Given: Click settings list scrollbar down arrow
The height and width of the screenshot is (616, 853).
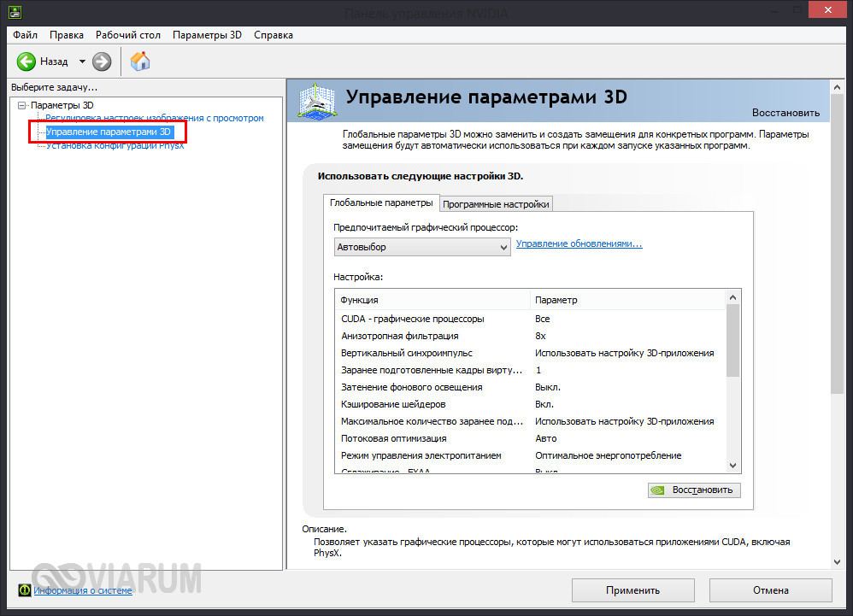Looking at the screenshot, I should (732, 465).
